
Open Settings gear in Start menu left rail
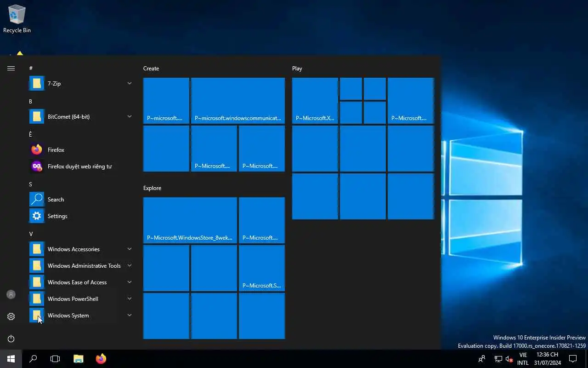pos(11,316)
